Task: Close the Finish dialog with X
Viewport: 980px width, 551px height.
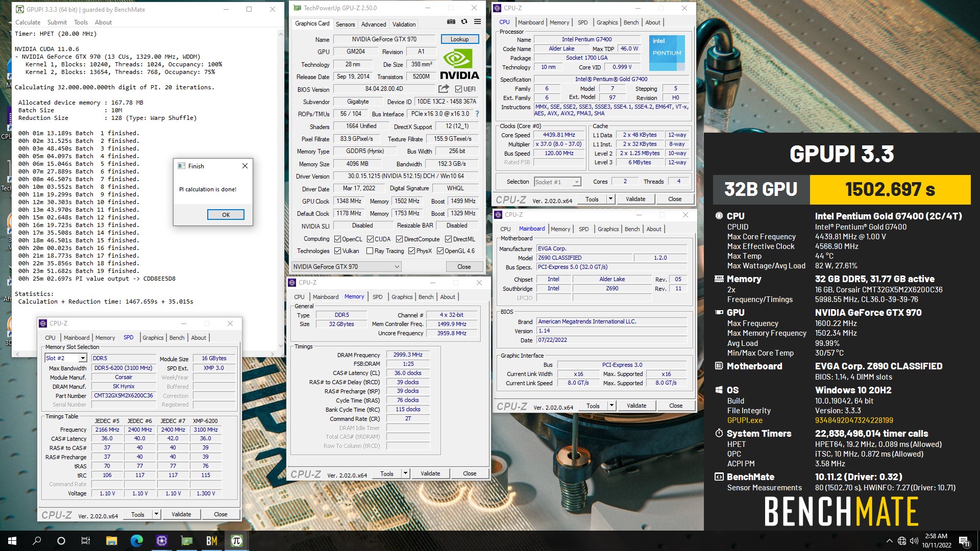Action: 245,166
